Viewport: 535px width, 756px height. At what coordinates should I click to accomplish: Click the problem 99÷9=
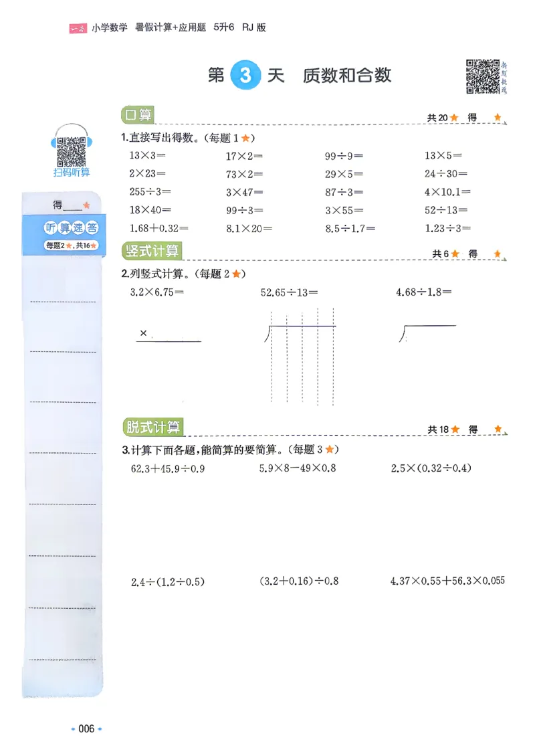(x=344, y=156)
